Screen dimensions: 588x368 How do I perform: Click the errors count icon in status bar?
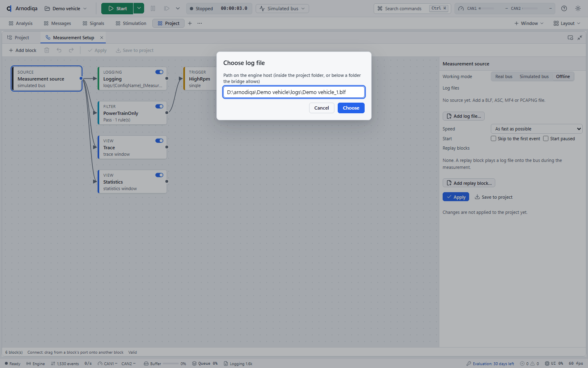pyautogui.click(x=522, y=364)
